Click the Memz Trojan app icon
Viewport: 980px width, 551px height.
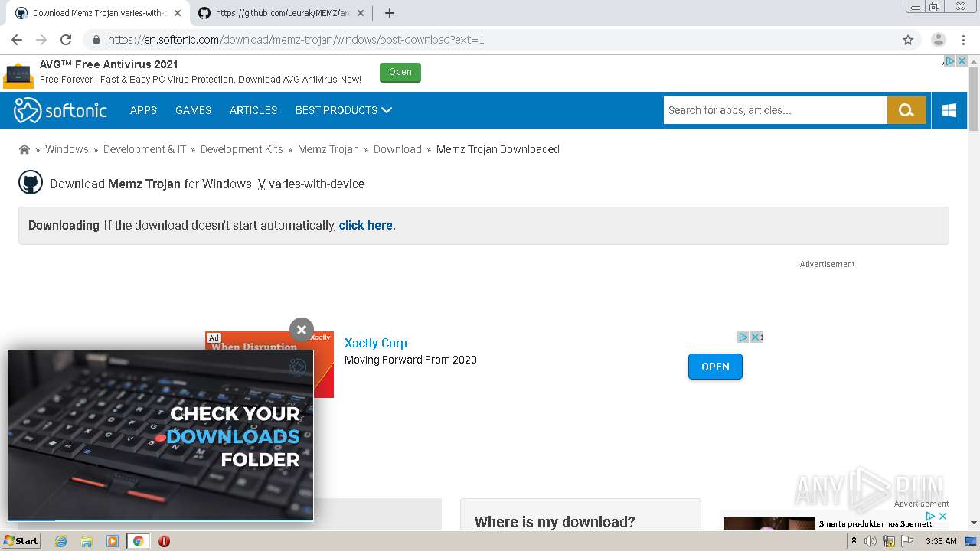click(31, 182)
